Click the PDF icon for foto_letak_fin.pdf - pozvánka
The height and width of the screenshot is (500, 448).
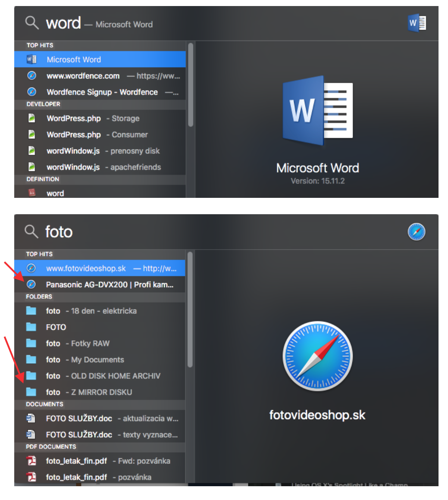pyautogui.click(x=31, y=477)
